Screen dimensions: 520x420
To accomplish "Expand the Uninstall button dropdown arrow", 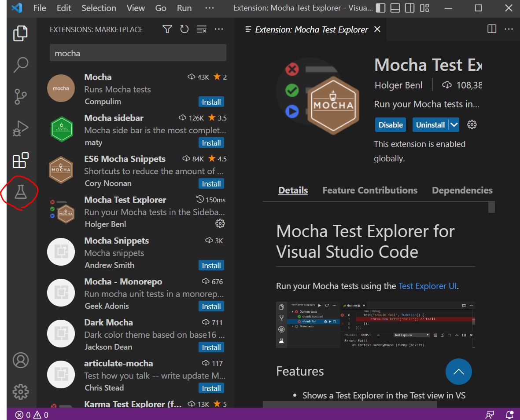I will click(454, 125).
